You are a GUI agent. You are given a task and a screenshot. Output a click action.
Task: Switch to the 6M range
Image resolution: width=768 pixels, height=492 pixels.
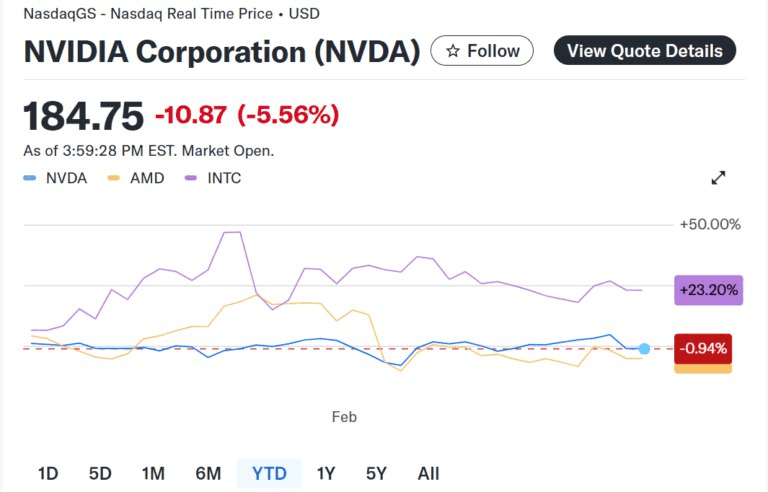click(208, 473)
